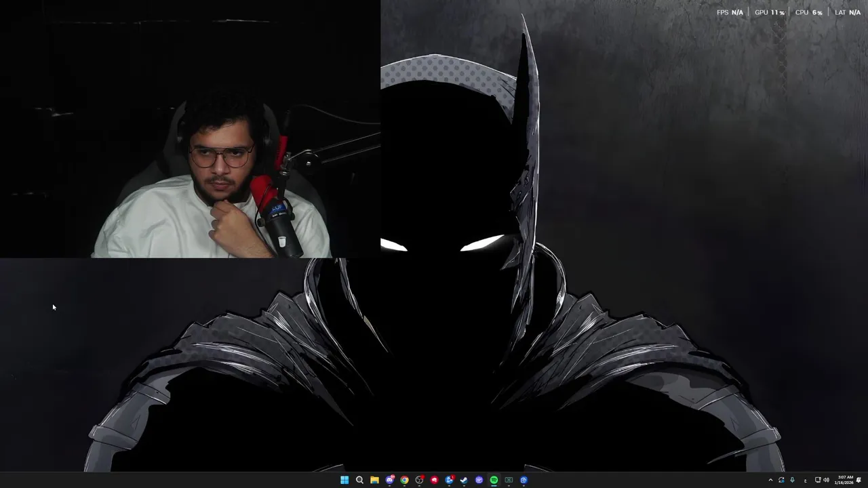Switch the input language indicator
The image size is (868, 488).
point(806,480)
